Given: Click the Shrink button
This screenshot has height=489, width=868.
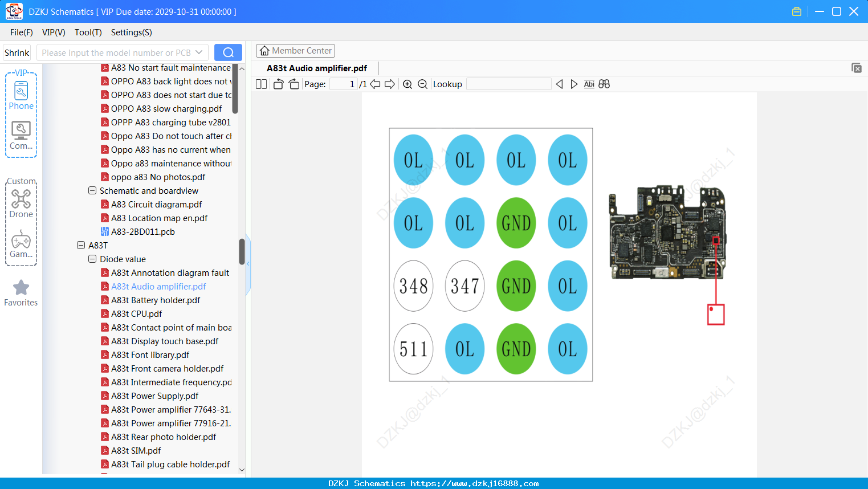Looking at the screenshot, I should tap(17, 52).
